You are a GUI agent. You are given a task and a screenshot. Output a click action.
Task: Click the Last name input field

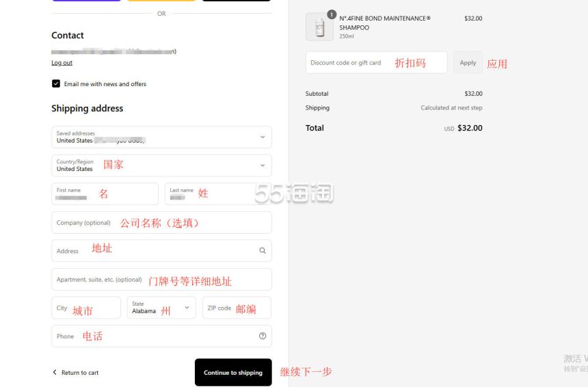click(x=218, y=194)
